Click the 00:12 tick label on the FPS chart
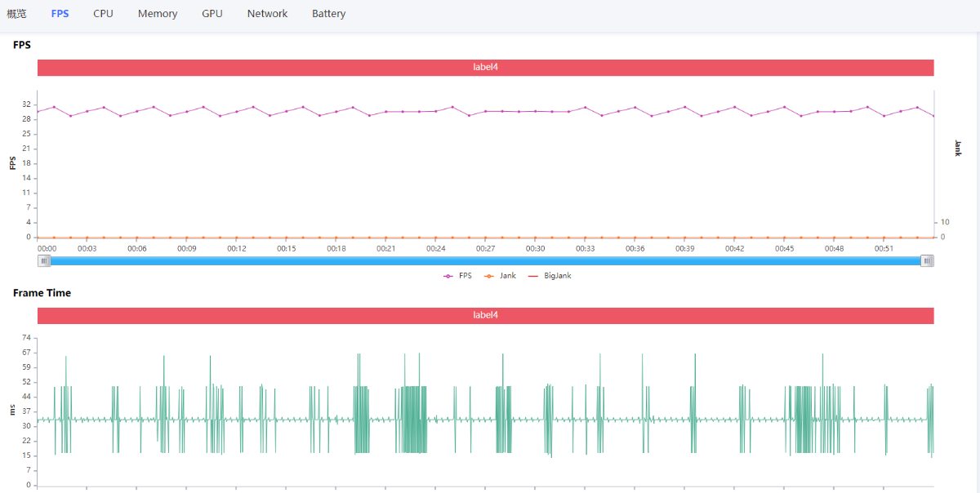The height and width of the screenshot is (493, 980). [237, 248]
